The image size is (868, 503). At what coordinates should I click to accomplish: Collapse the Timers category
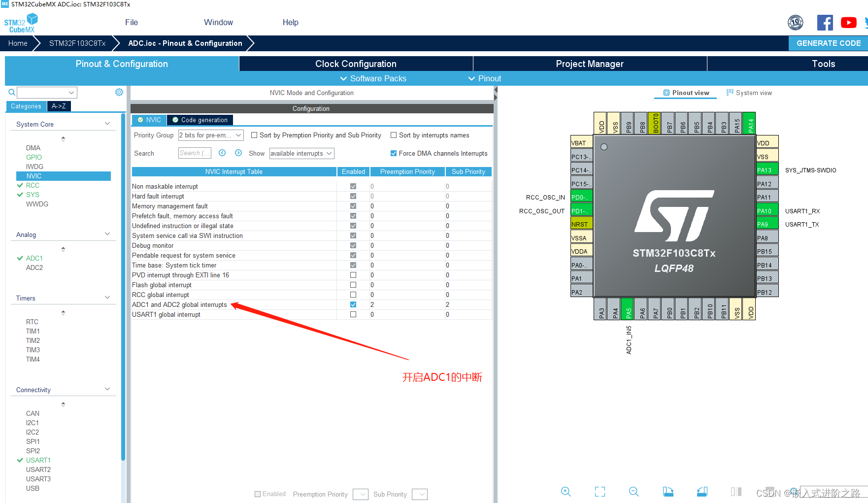click(107, 298)
